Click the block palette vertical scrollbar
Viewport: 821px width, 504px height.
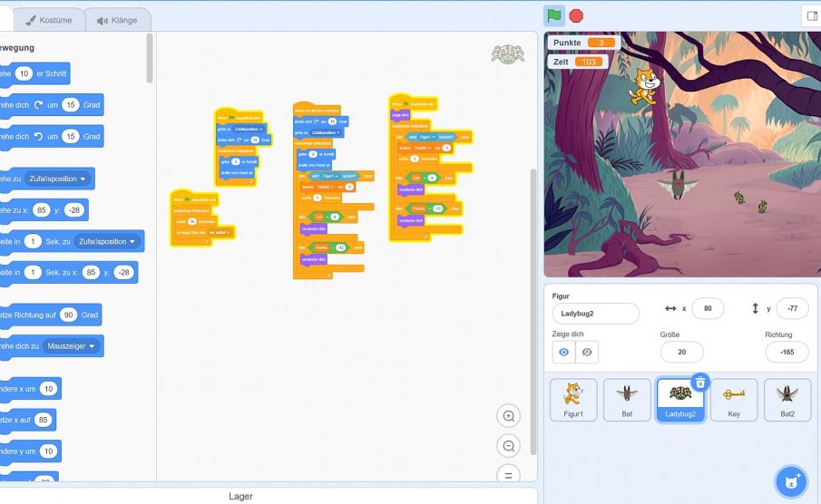point(150,59)
